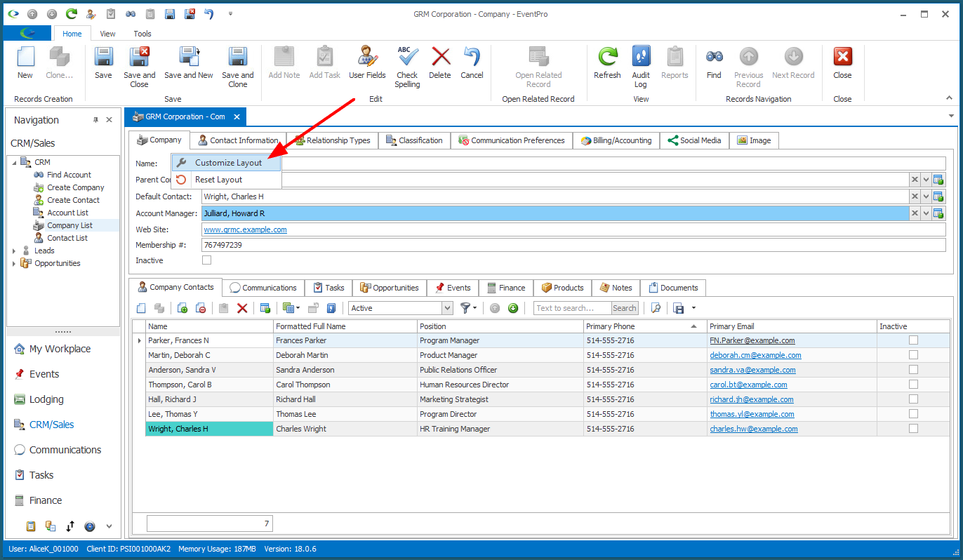Toggle Inactive checkbox for Parker, Frances N
This screenshot has width=963, height=560.
point(913,340)
